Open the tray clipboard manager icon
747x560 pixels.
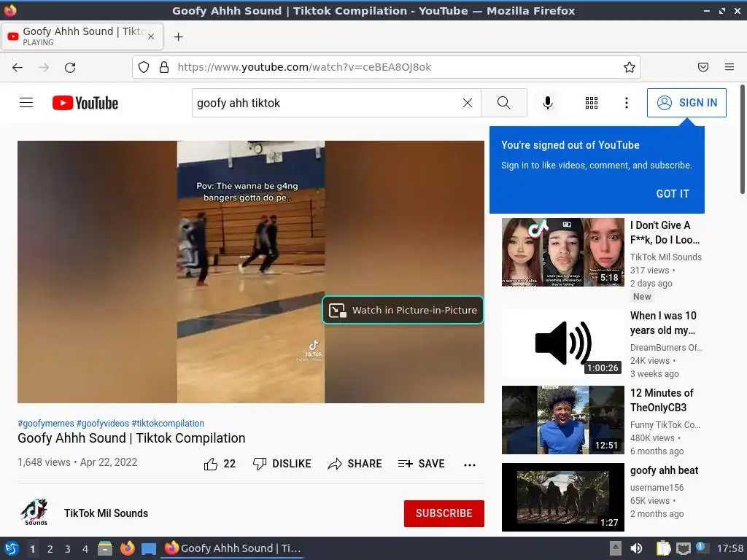662,548
